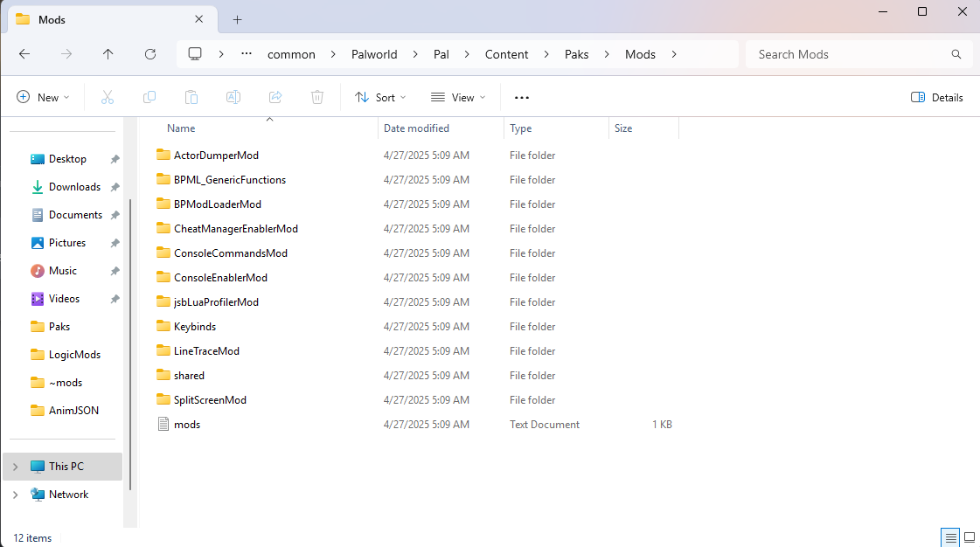Click the Copy icon in toolbar

[149, 97]
